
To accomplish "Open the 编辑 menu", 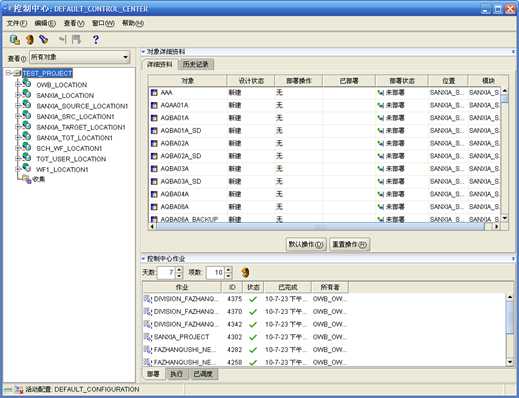I will click(45, 23).
